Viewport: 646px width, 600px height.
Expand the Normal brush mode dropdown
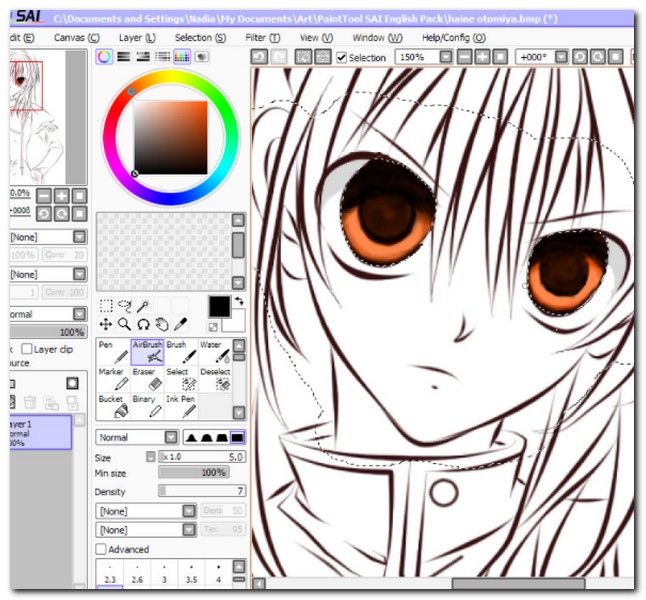click(x=171, y=437)
